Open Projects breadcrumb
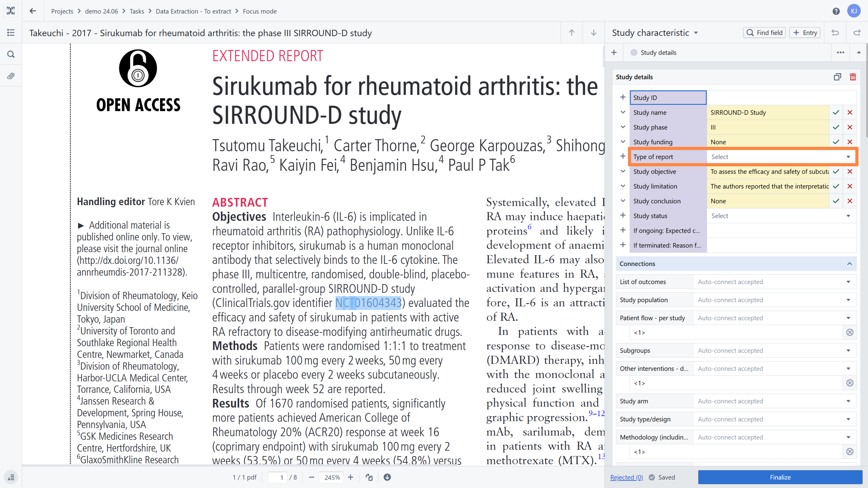 click(x=62, y=11)
